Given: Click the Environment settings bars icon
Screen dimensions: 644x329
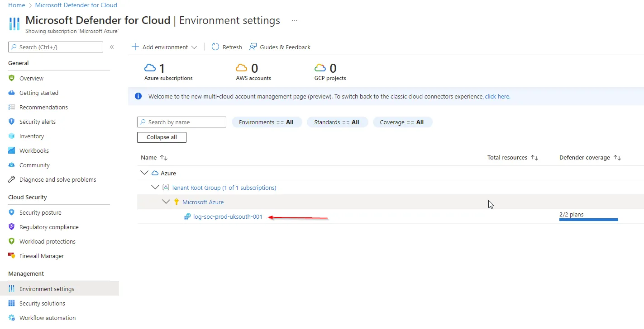Looking at the screenshot, I should click(12, 289).
